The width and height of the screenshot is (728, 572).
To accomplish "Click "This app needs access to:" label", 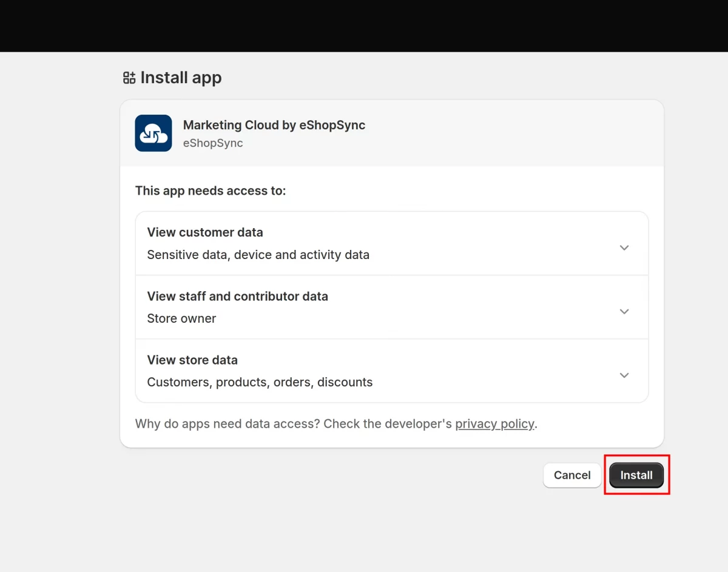I will [211, 190].
